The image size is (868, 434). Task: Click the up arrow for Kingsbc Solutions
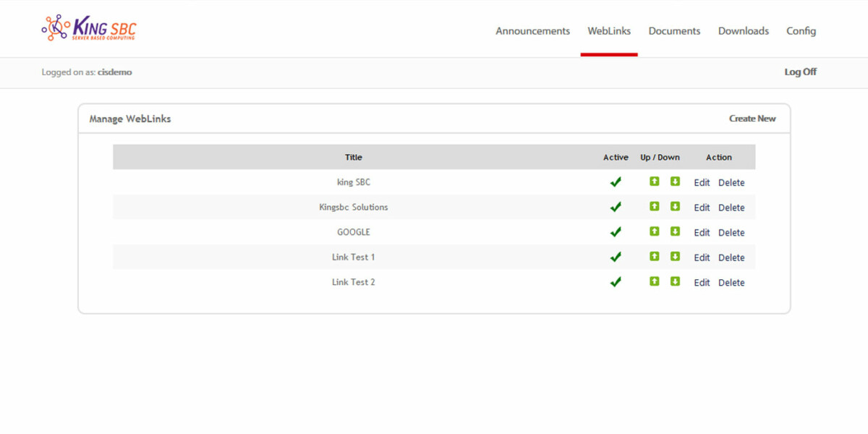click(x=654, y=207)
